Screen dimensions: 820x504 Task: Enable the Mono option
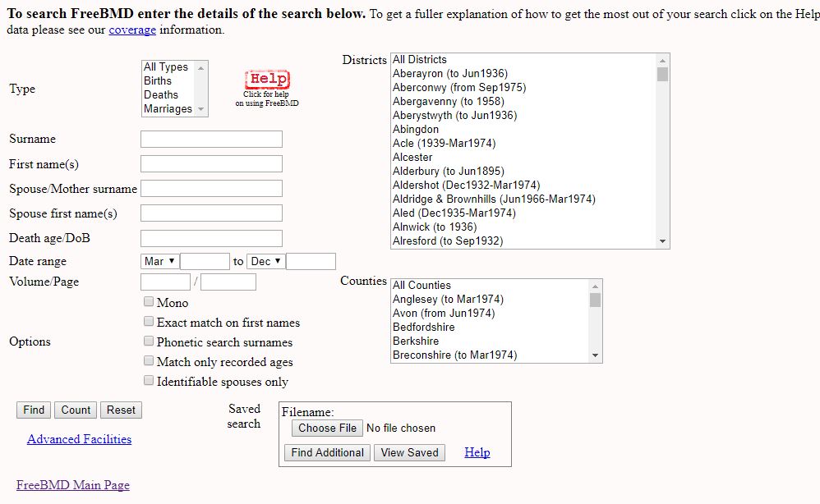point(149,302)
